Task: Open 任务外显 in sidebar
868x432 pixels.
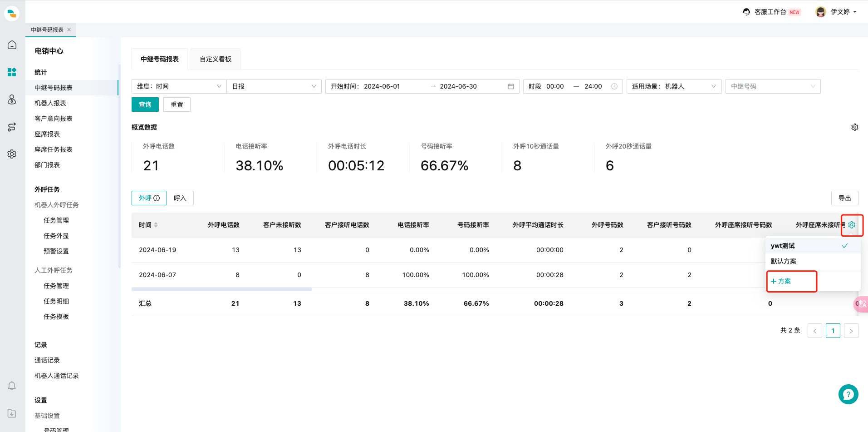Action: [56, 236]
